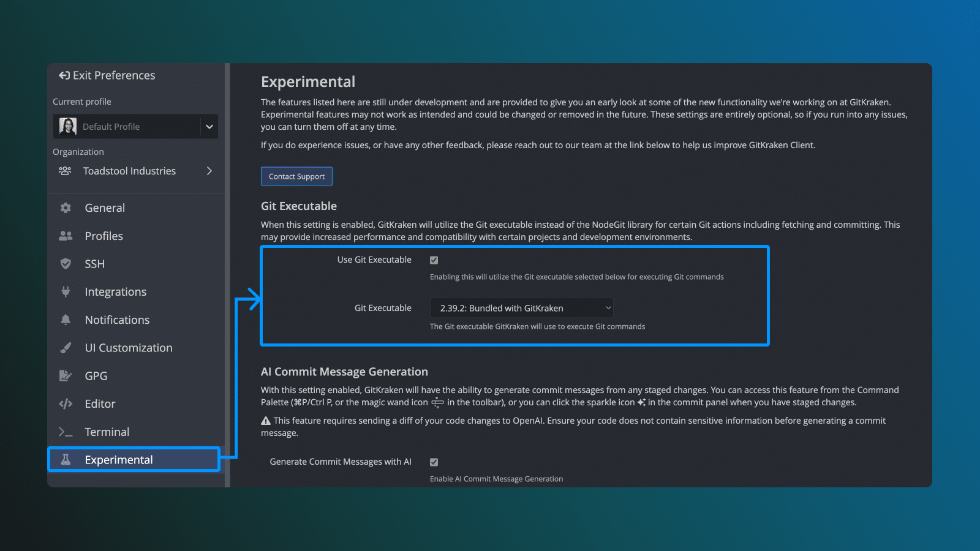Select the Integrations plug icon
980x551 pixels.
[x=66, y=291]
